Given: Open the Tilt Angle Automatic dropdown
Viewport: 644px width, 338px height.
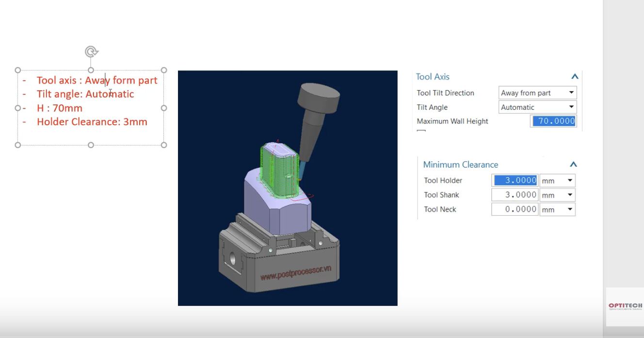Looking at the screenshot, I should [x=538, y=107].
